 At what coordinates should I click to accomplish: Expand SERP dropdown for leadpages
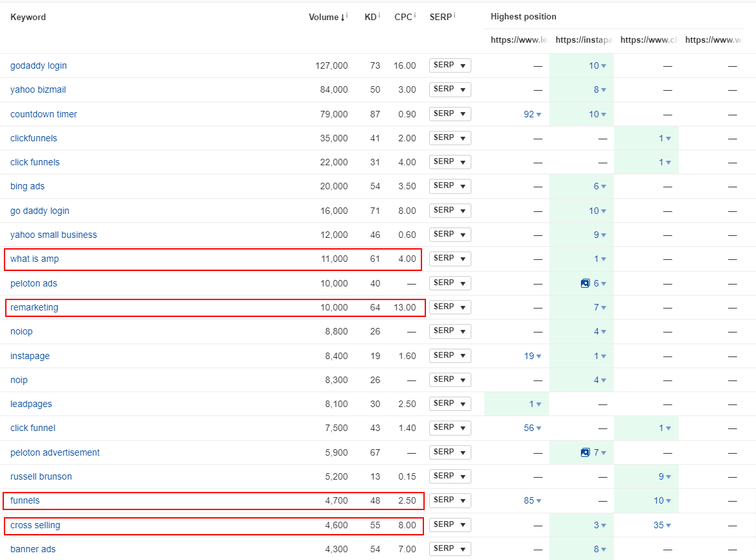pos(450,403)
